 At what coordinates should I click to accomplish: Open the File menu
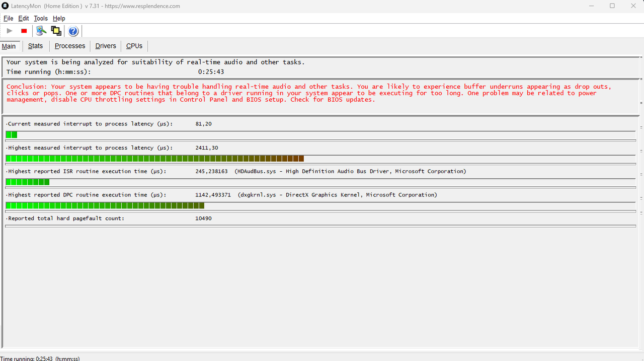8,18
